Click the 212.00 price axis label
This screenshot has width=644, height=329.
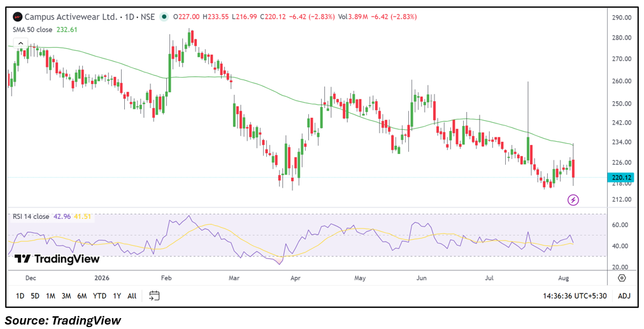coord(620,199)
